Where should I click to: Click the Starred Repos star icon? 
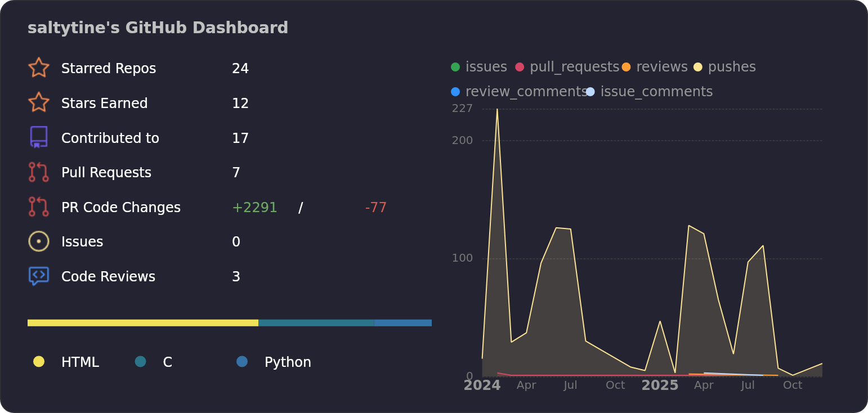tap(38, 68)
